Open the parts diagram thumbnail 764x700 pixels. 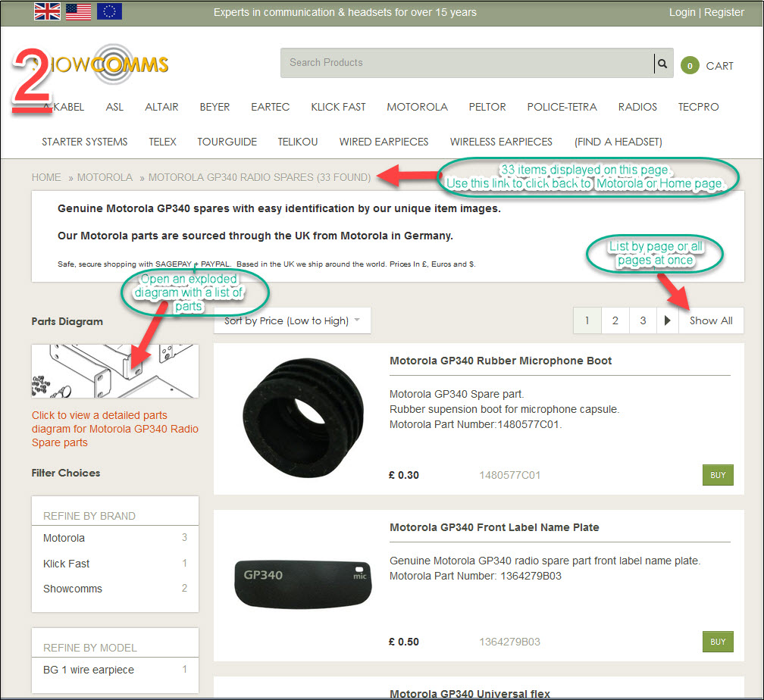(x=115, y=371)
